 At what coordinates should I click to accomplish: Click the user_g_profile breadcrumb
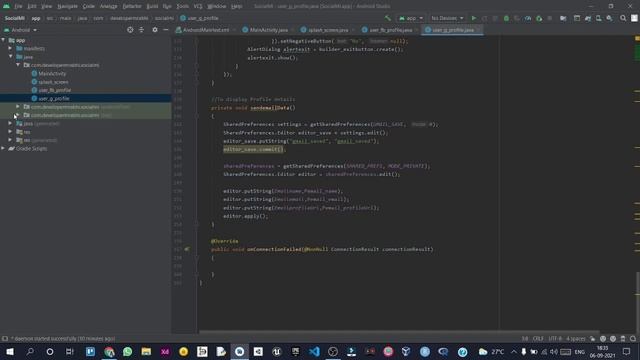tap(200, 18)
